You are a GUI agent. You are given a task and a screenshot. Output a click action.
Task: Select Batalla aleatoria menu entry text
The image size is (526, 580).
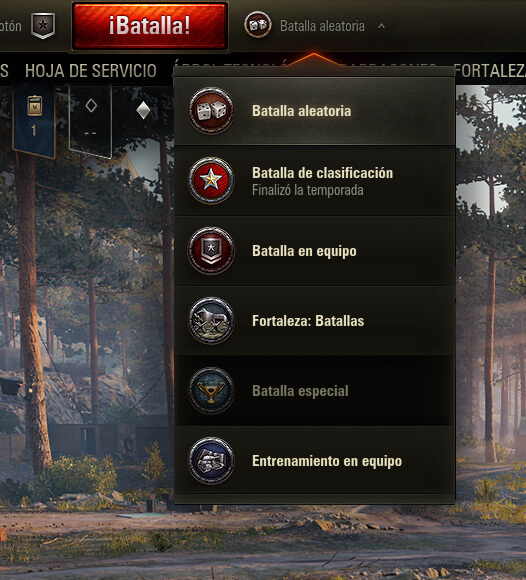click(301, 111)
